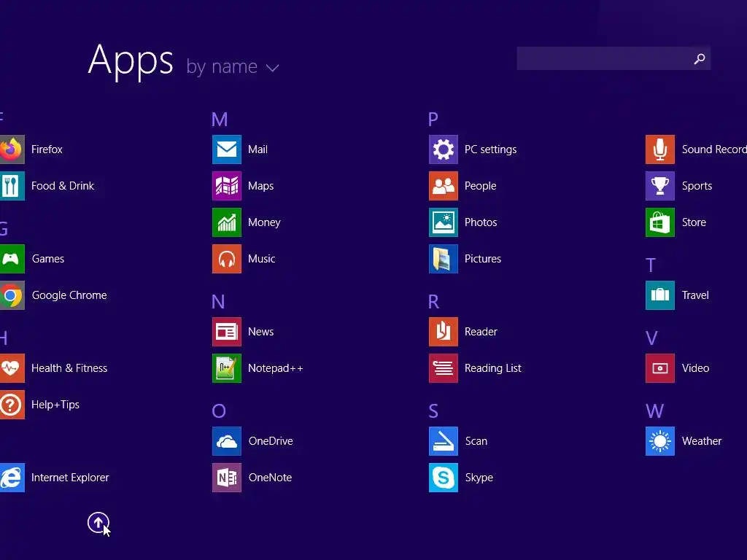Open Health & Fitness heart icon
The width and height of the screenshot is (747, 560).
coord(12,368)
